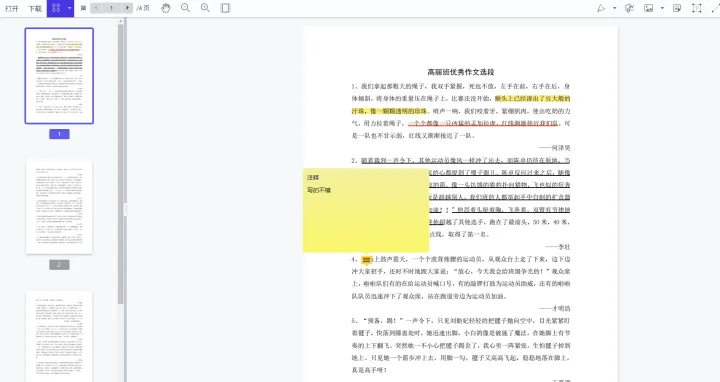Open the thumbnail view dropdown arrow
Screen dimensions: 720x382
point(69,8)
